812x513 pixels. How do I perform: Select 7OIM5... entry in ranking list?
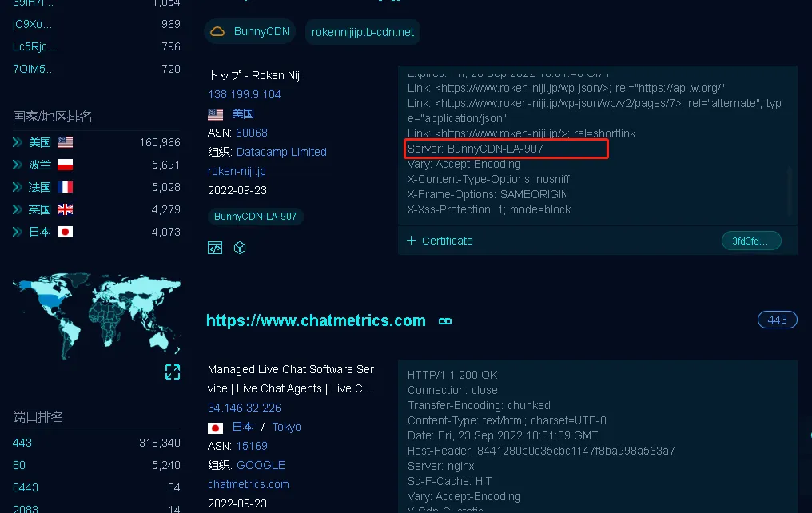click(34, 69)
